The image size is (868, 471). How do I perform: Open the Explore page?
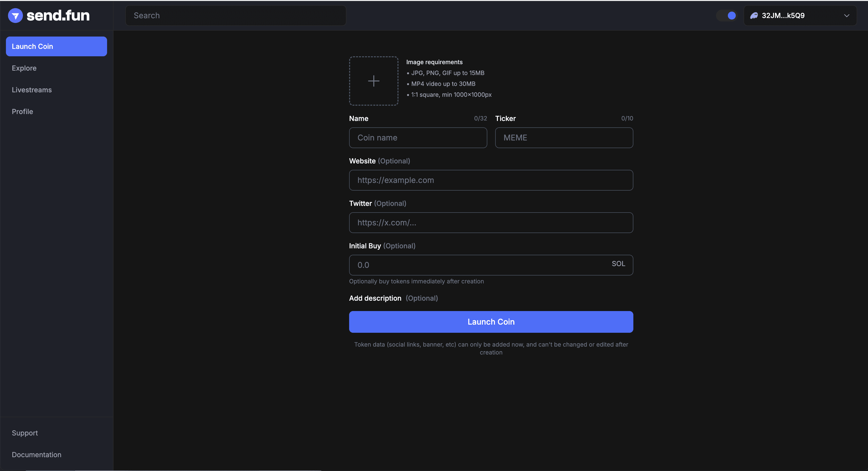pos(24,68)
